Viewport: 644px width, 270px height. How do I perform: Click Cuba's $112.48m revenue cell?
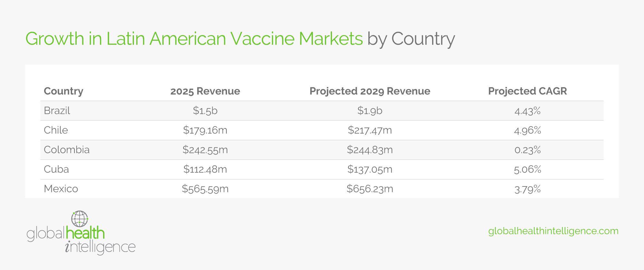pos(205,169)
